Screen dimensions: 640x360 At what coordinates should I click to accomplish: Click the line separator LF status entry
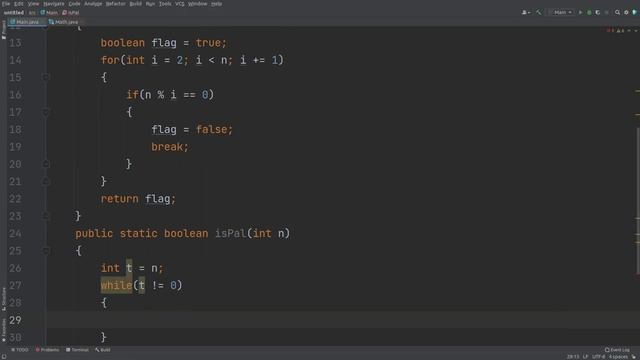(585, 357)
